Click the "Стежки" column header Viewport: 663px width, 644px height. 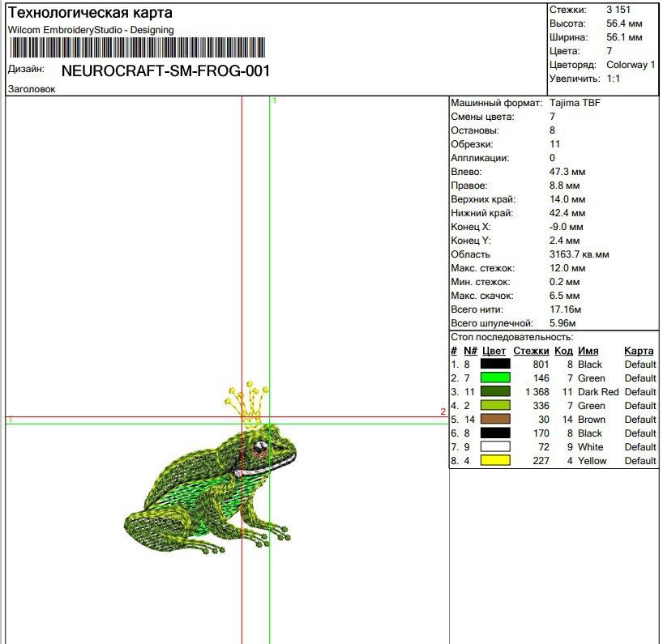pyautogui.click(x=531, y=351)
